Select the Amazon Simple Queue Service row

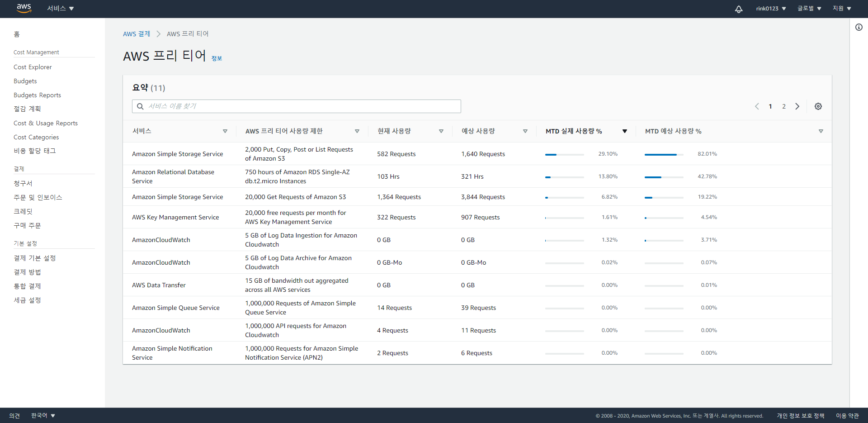click(477, 308)
